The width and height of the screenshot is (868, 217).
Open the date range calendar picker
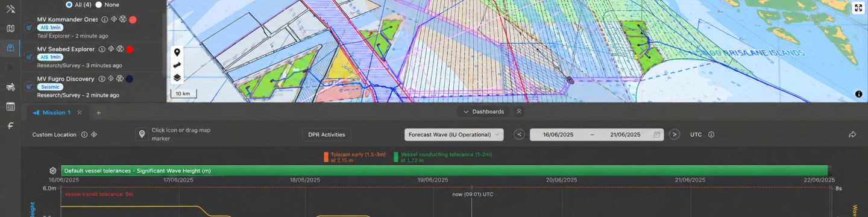tap(657, 134)
